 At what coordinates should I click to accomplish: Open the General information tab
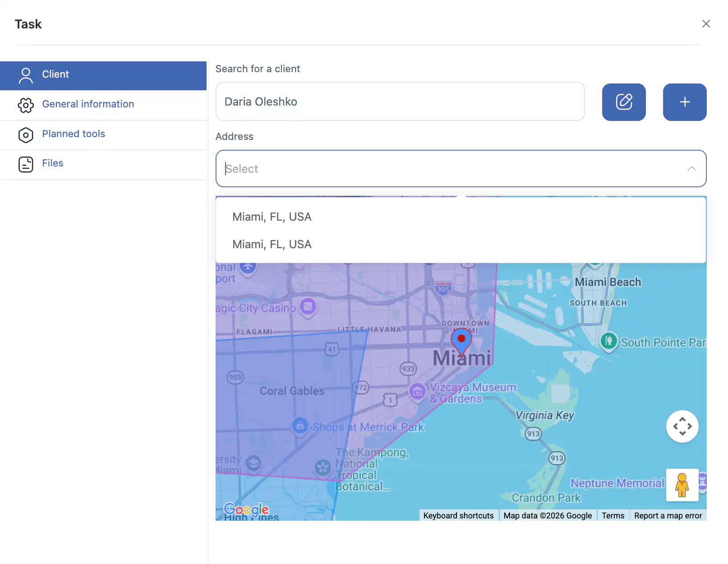(x=88, y=104)
